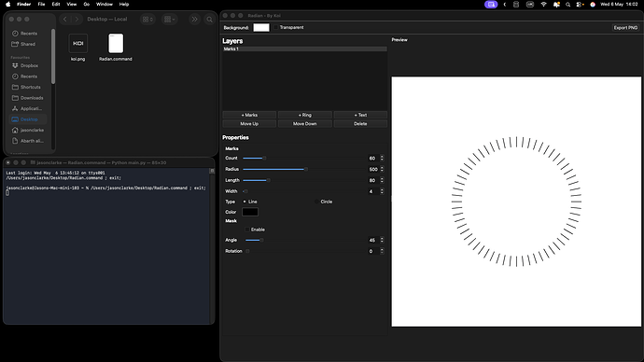Click the Move Up layer button
644x362 pixels.
[249, 123]
